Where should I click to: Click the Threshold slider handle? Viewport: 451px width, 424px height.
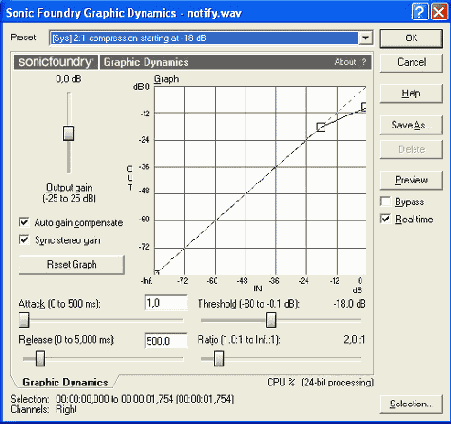pyautogui.click(x=271, y=320)
